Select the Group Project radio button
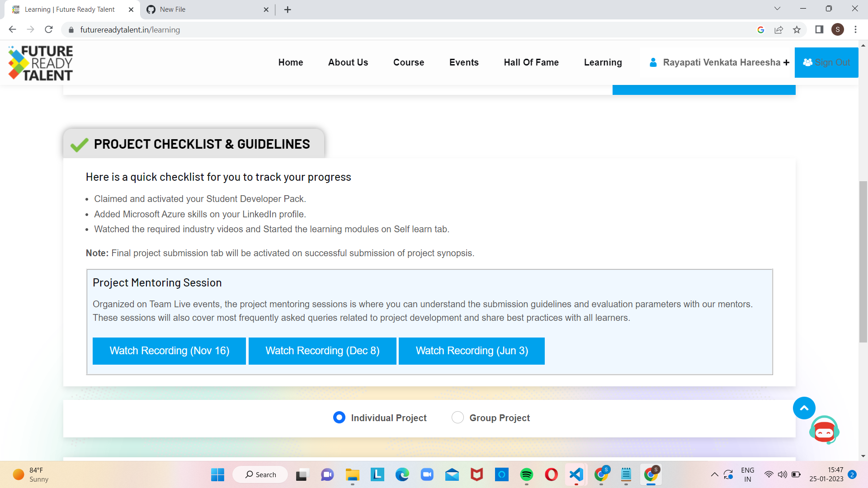Image resolution: width=868 pixels, height=488 pixels. pos(458,418)
